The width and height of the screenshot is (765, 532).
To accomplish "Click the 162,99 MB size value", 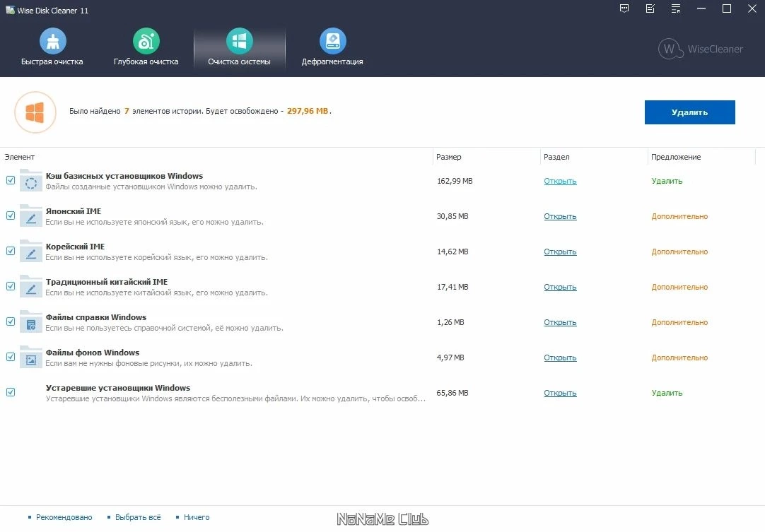I will click(455, 181).
